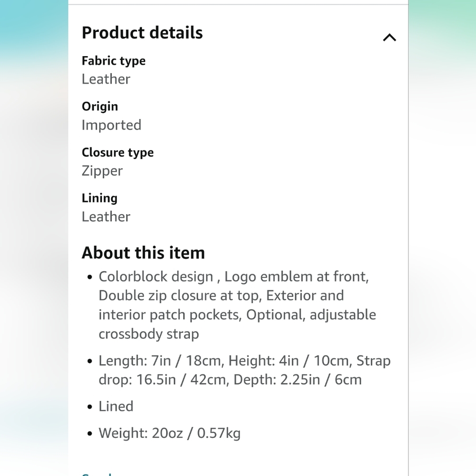Click the Leather value under Lining
This screenshot has width=476, height=476.
point(106,217)
